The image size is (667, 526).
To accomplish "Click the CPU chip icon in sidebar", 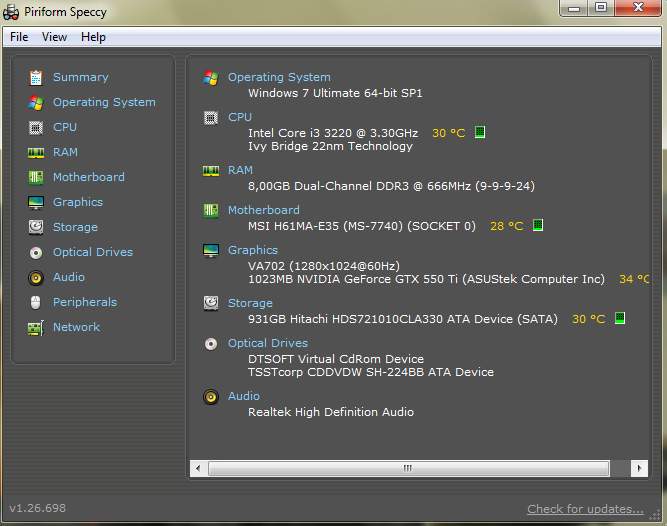I will pos(36,128).
